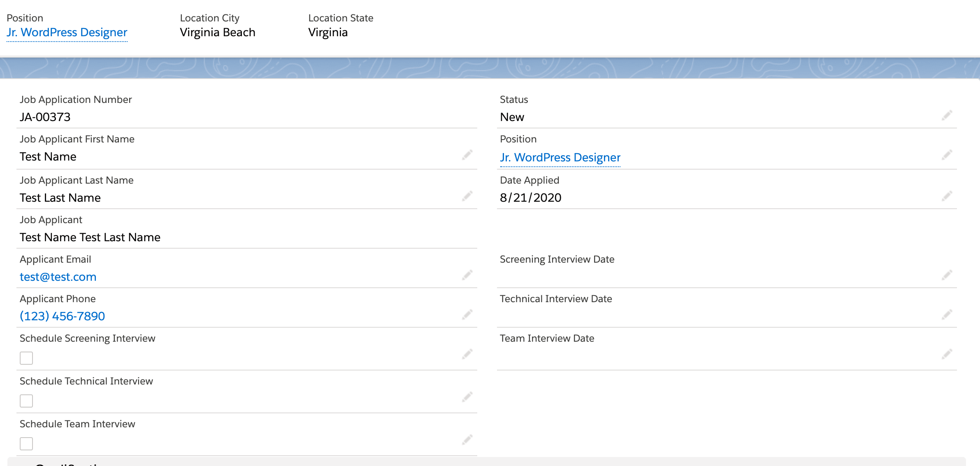The height and width of the screenshot is (466, 980).
Task: Edit Job Applicant First Name pencil icon
Action: point(467,155)
